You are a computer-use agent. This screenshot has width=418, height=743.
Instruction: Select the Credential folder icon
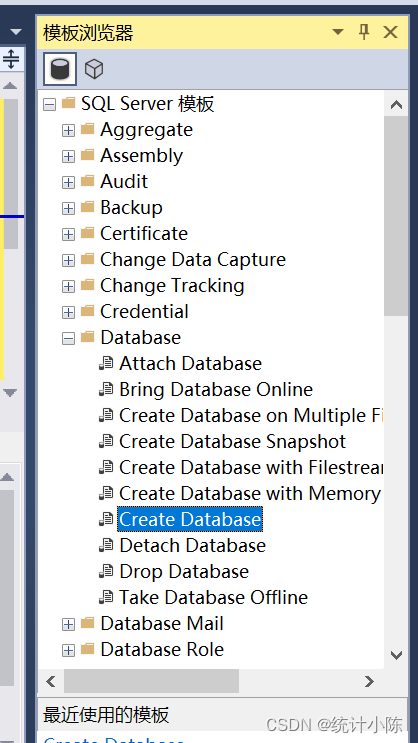click(87, 311)
